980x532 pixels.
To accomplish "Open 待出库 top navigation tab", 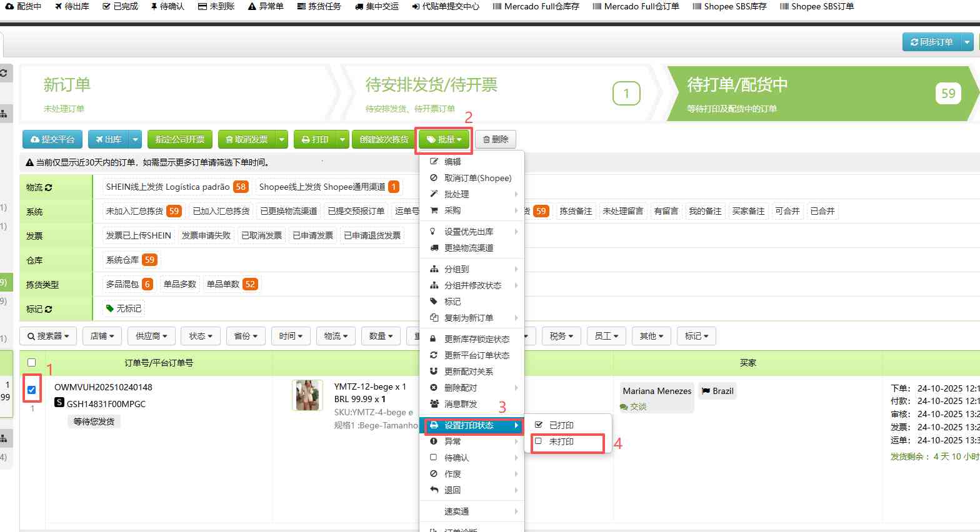I will [x=72, y=6].
